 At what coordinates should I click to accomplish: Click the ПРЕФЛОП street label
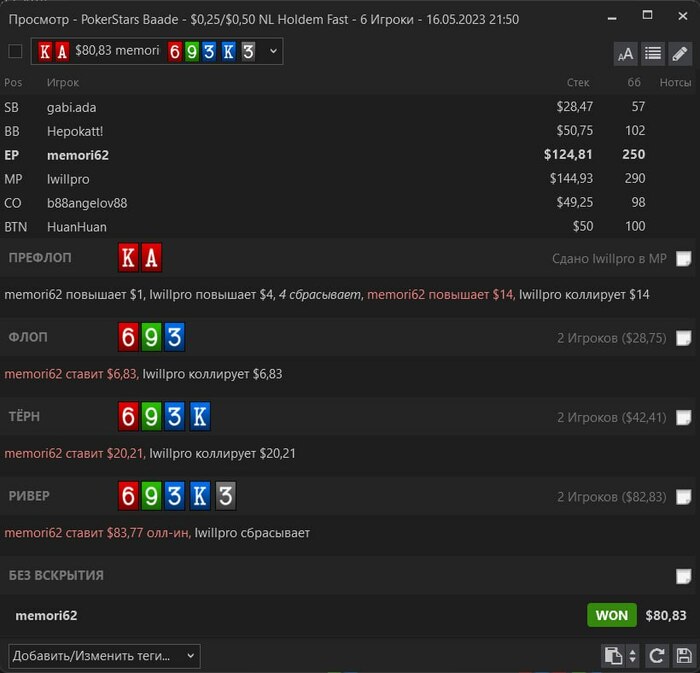40,258
